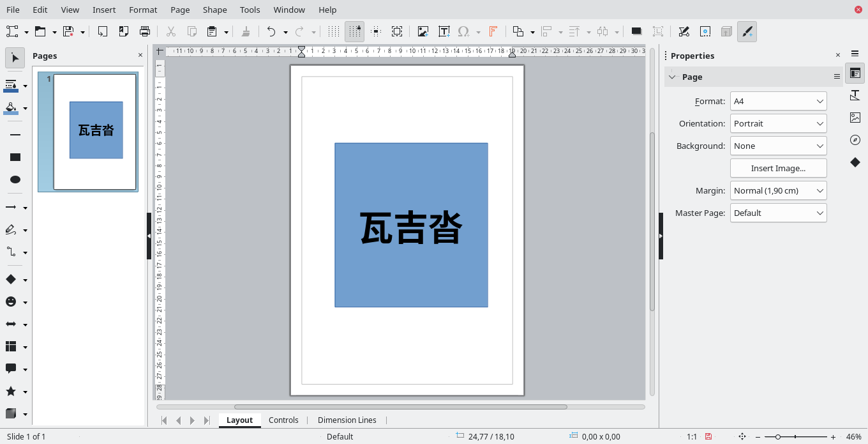
Task: Open the Shape menu
Action: [214, 10]
